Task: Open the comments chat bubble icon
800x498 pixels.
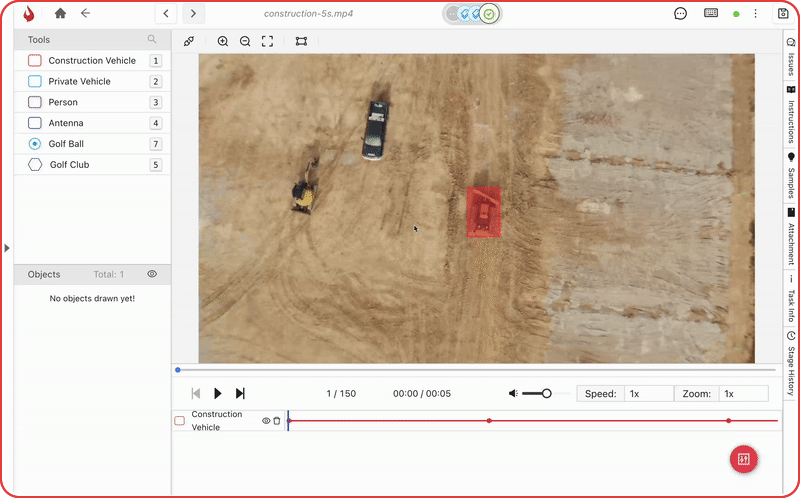Action: click(680, 14)
